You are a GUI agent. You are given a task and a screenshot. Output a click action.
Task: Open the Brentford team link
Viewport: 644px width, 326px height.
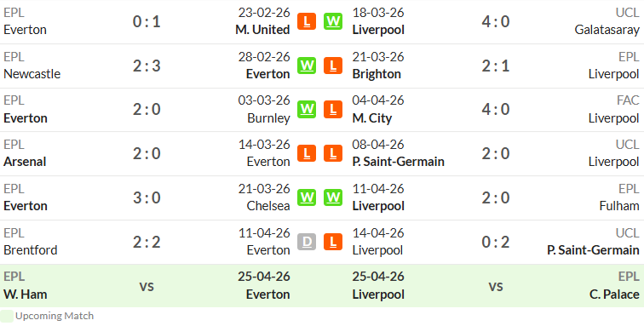pyautogui.click(x=31, y=250)
